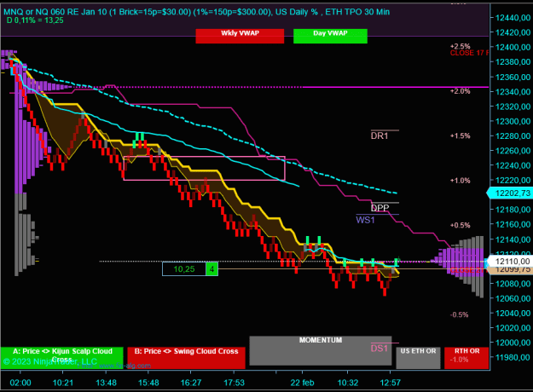The width and height of the screenshot is (533, 392).
Task: Click the 12110,00 current price marker
Action: tap(510, 262)
